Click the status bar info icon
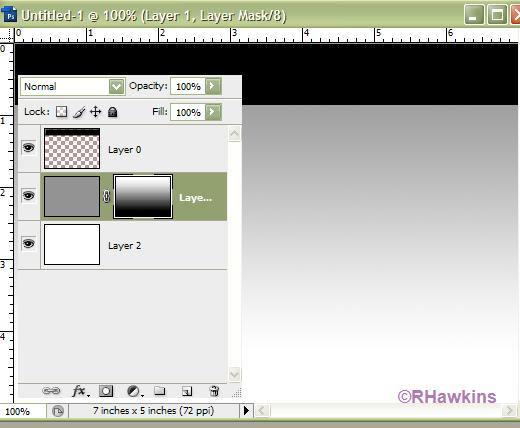This screenshot has width=520, height=428. [x=58, y=411]
